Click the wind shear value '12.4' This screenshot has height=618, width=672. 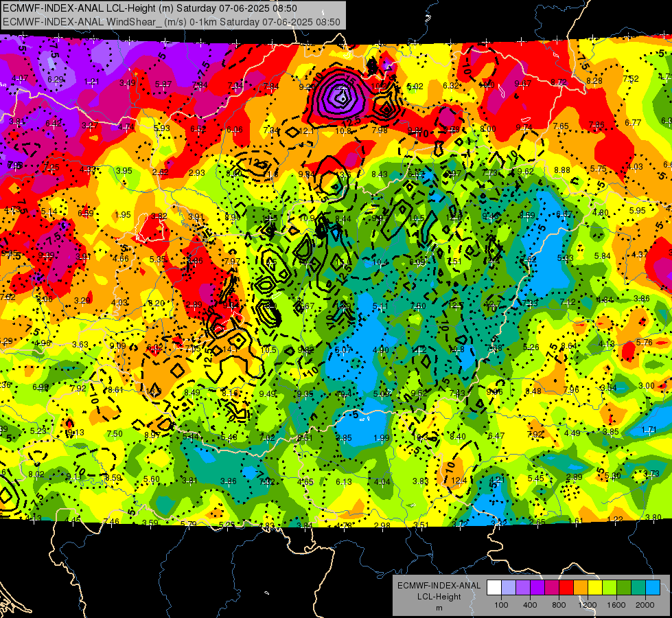459,481
